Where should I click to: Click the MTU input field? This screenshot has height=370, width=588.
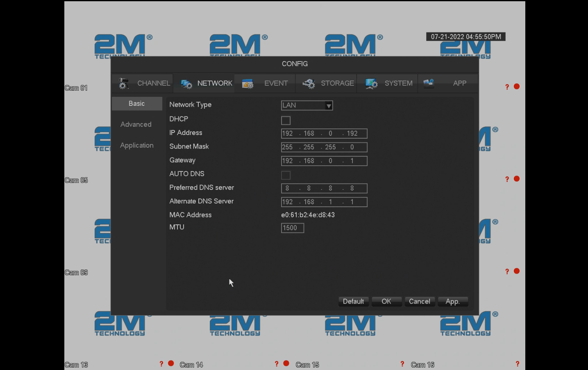292,228
